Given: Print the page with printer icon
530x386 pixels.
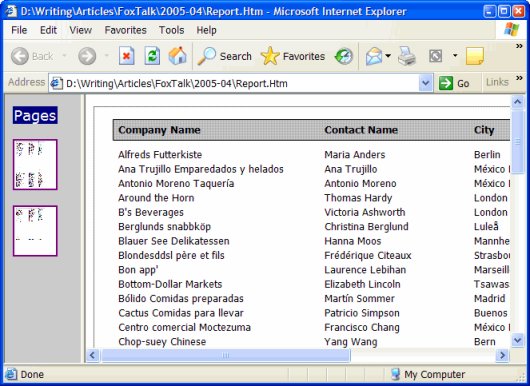Looking at the screenshot, I should (407, 56).
